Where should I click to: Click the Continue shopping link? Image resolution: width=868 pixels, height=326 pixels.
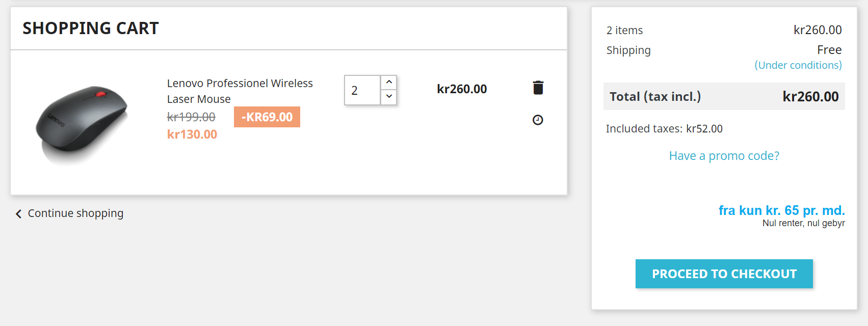75,213
